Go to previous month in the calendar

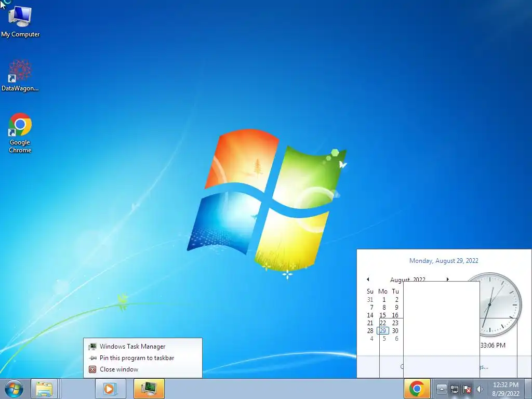(x=368, y=279)
